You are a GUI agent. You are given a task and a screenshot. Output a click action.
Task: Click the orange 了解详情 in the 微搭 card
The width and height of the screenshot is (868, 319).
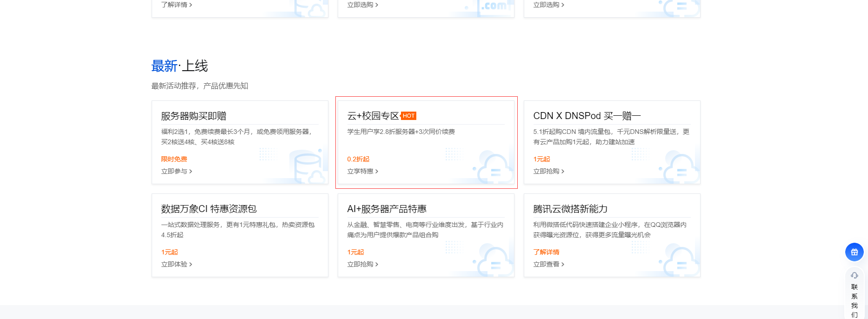point(546,252)
